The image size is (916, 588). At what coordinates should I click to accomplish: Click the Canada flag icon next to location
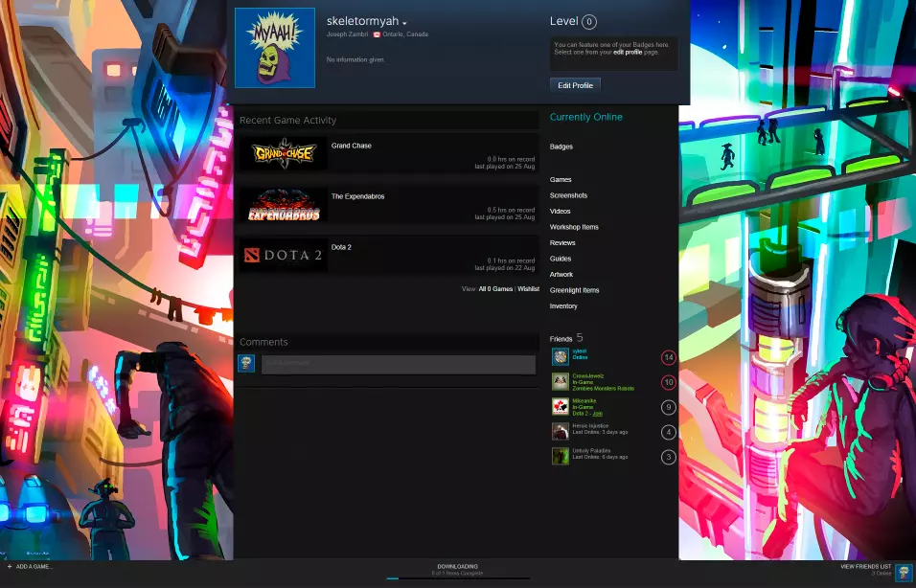377,34
